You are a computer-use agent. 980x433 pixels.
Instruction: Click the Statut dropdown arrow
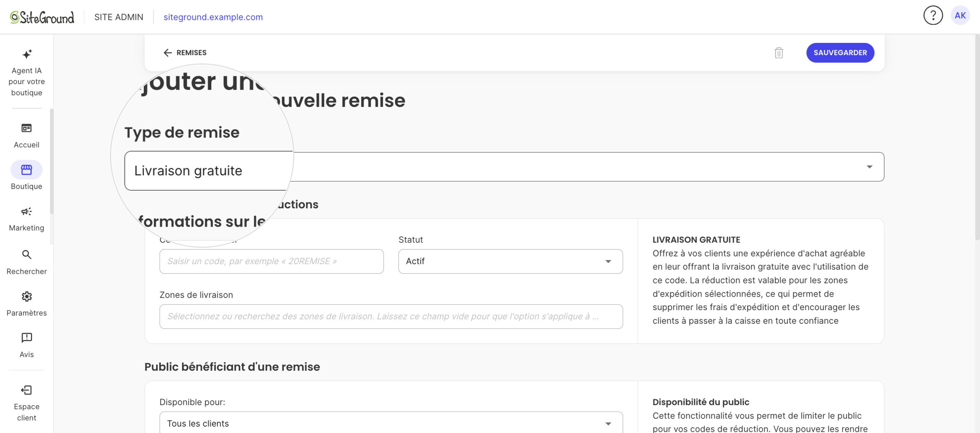pos(608,261)
